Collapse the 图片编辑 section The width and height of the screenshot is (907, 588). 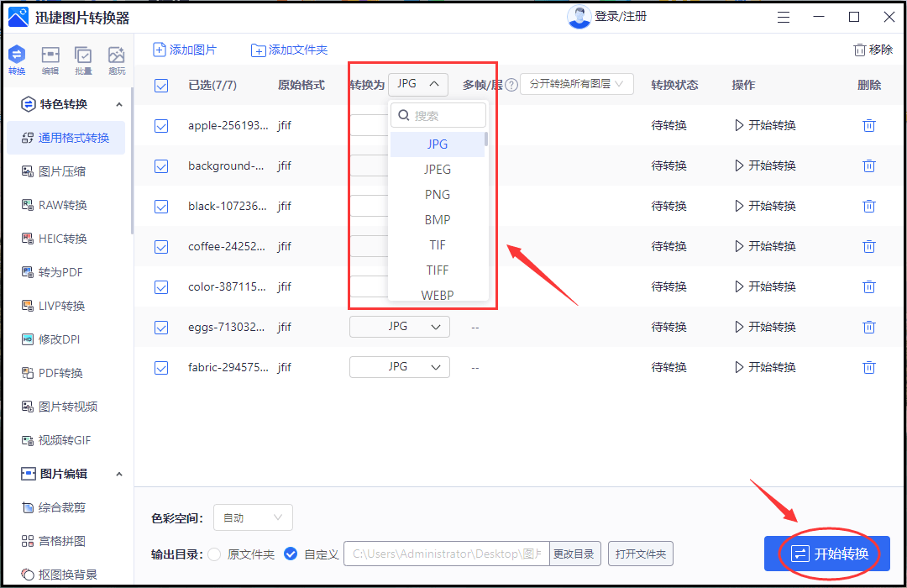(x=118, y=474)
